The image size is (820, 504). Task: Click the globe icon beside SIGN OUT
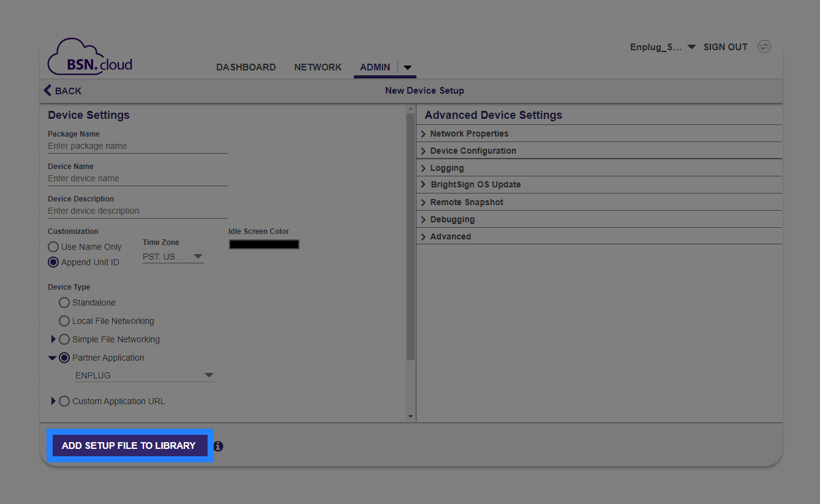click(764, 47)
